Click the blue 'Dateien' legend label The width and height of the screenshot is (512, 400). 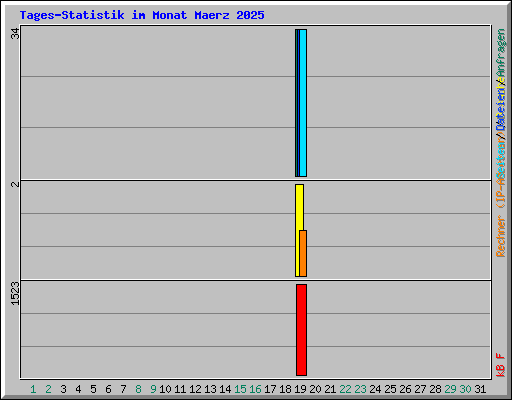pos(501,108)
